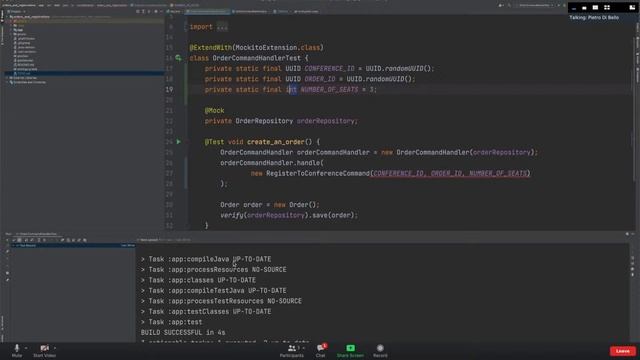The height and width of the screenshot is (360, 640).
Task: Run OrderCommandHandlerTest class via gutter icon
Action: click(x=178, y=58)
